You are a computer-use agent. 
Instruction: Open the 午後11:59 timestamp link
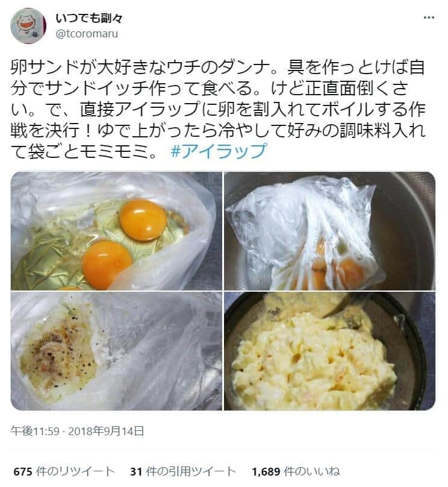(x=35, y=431)
